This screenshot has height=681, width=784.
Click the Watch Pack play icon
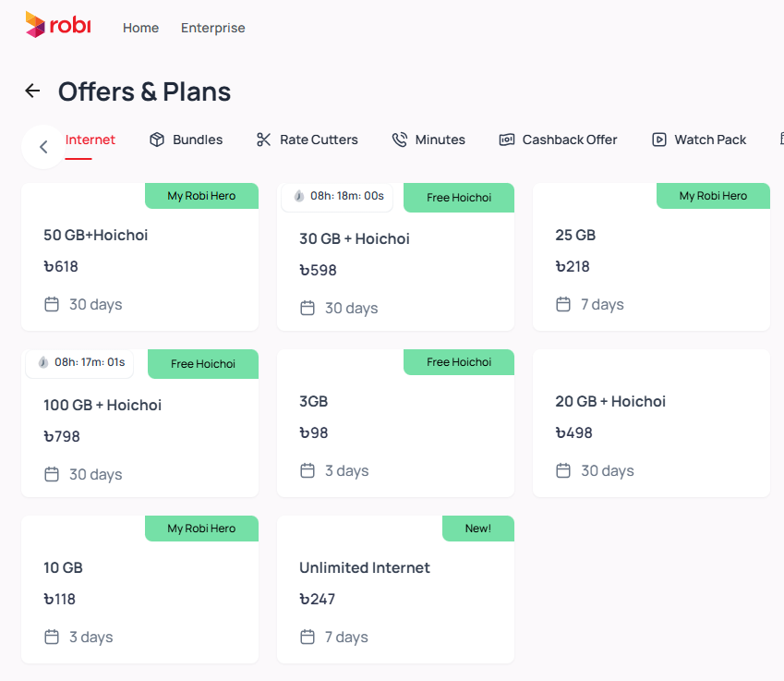click(x=659, y=140)
